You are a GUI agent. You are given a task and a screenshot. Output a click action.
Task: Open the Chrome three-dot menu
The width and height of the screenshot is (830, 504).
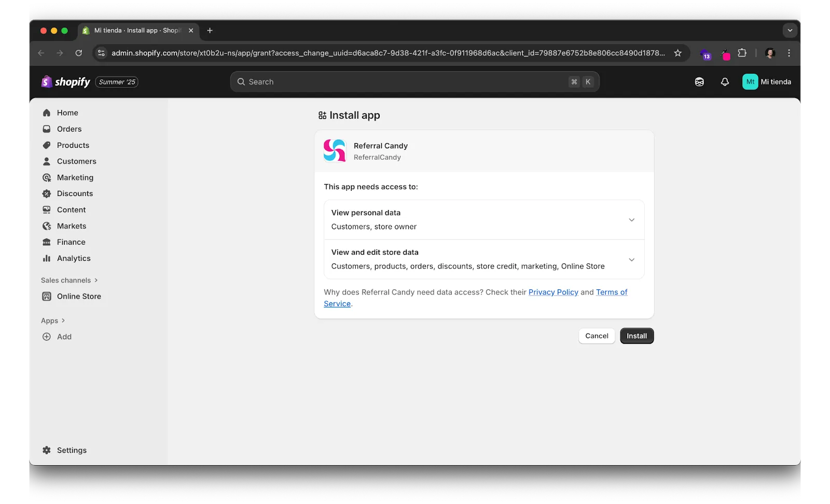pyautogui.click(x=789, y=53)
